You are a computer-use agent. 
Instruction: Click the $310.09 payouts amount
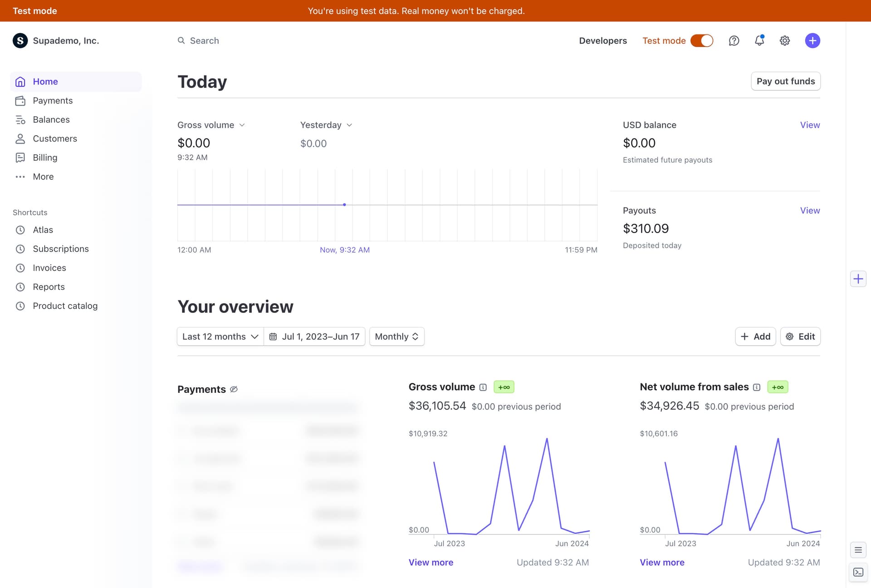click(x=646, y=229)
